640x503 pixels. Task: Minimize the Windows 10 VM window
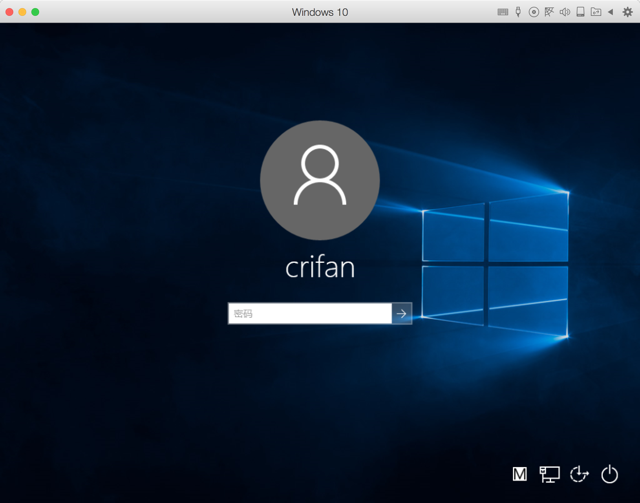(22, 12)
